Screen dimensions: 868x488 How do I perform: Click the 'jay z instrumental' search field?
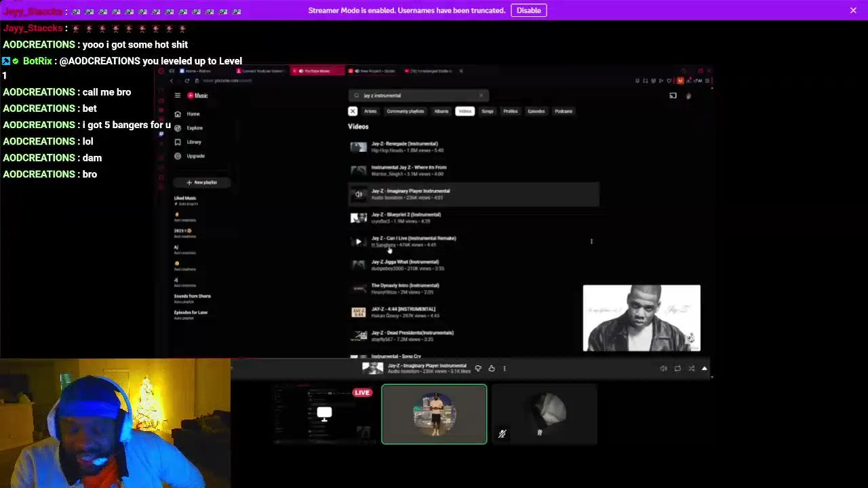point(417,96)
